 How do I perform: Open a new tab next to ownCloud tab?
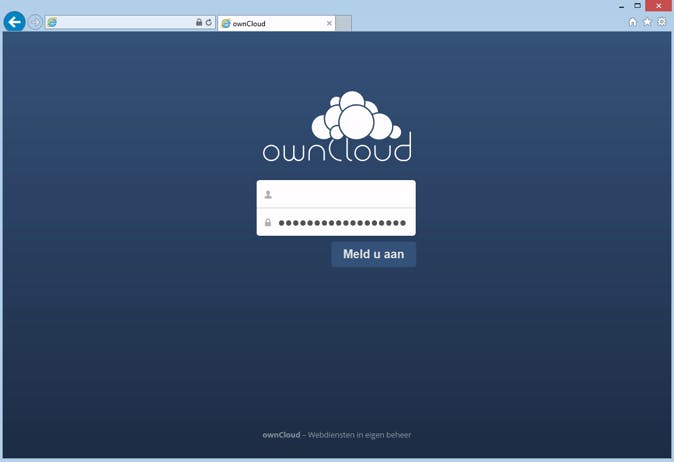pyautogui.click(x=343, y=24)
